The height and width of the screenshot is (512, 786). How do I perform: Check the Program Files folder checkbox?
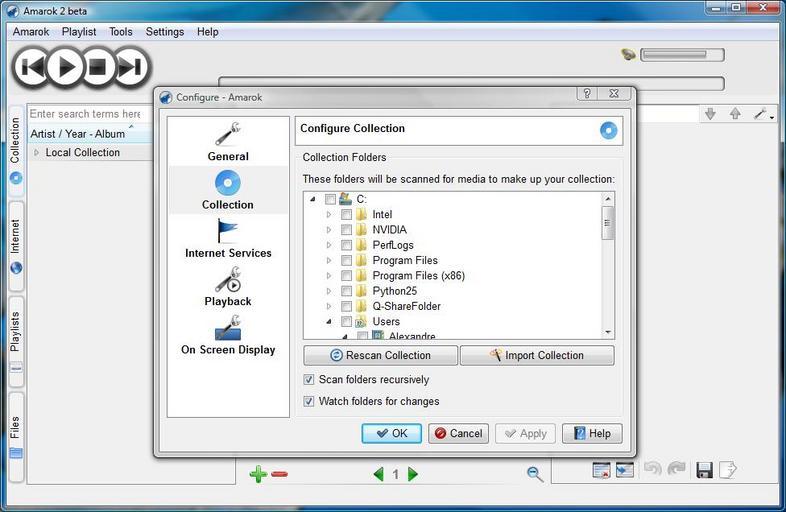coord(346,261)
